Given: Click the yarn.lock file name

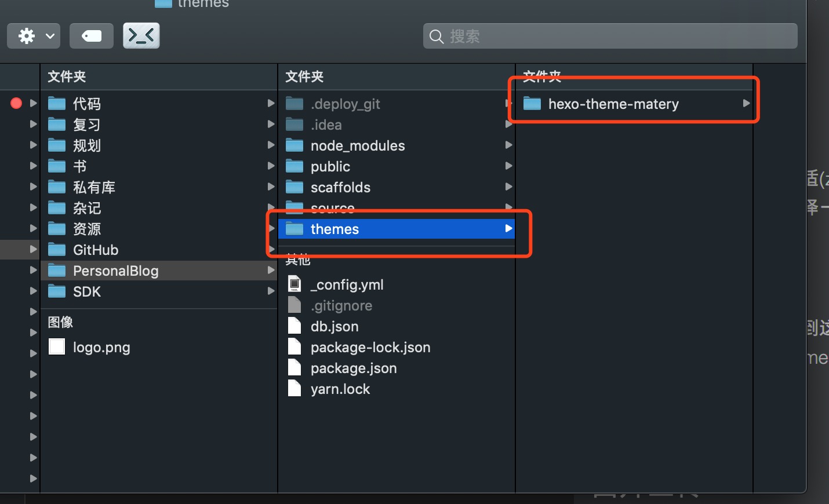Looking at the screenshot, I should (x=340, y=389).
